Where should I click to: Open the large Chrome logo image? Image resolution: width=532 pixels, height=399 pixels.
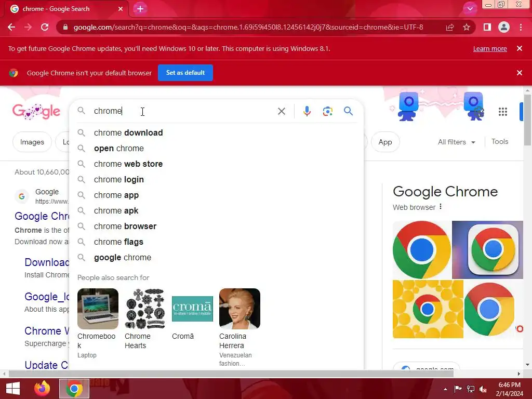coord(422,250)
